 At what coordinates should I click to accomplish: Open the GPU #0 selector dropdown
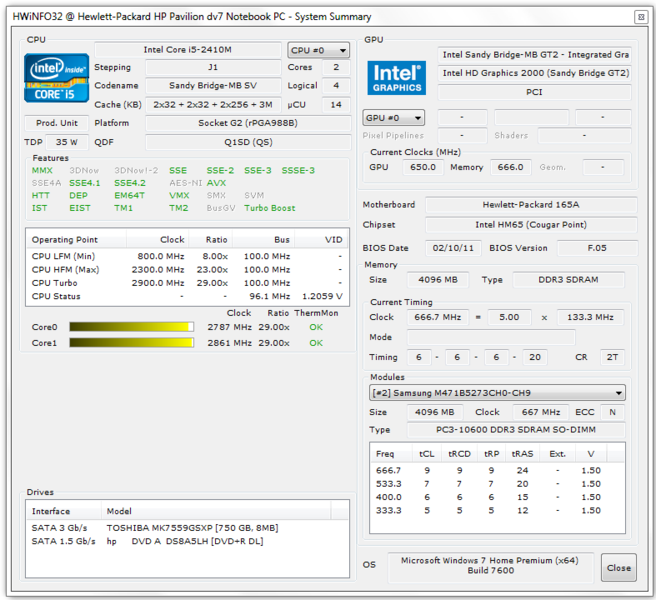[393, 118]
